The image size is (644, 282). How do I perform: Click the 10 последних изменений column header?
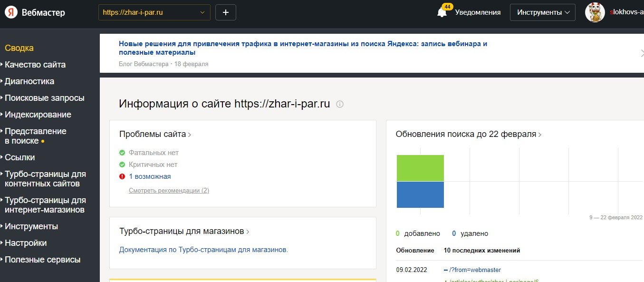coord(482,250)
